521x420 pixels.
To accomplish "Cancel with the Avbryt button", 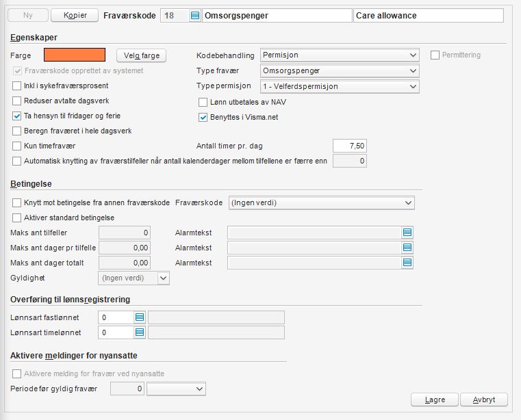I will [x=484, y=399].
